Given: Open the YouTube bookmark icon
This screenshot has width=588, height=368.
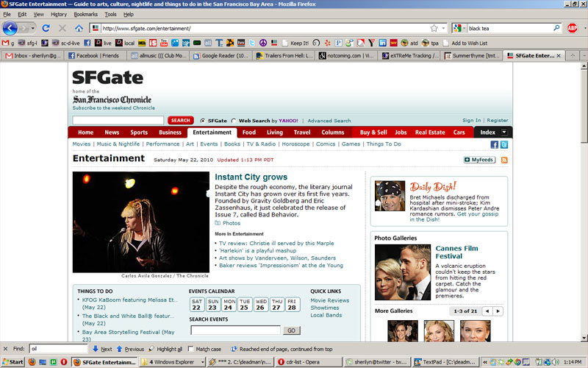Looking at the screenshot, I should (164, 43).
